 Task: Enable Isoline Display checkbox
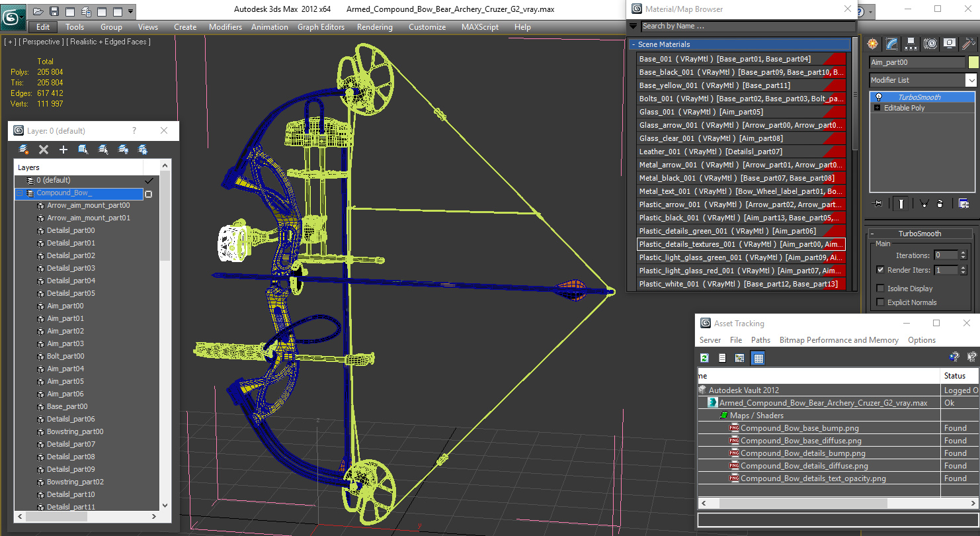click(x=880, y=289)
